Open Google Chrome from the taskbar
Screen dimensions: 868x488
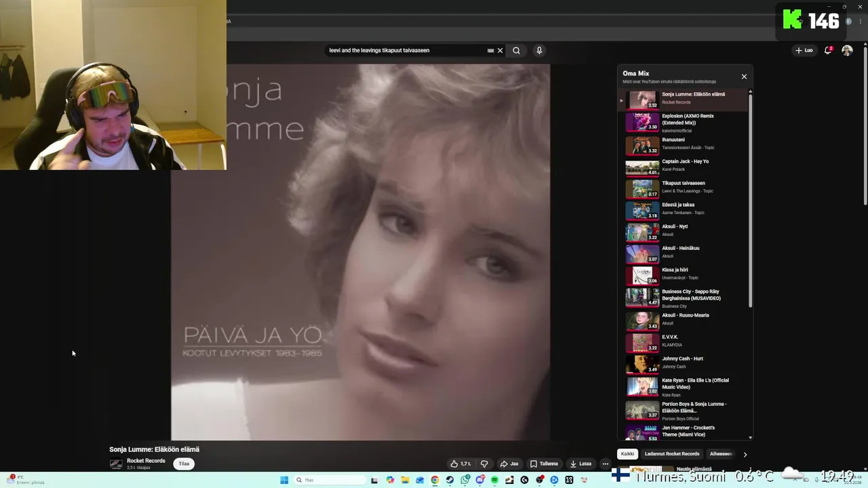[435, 480]
